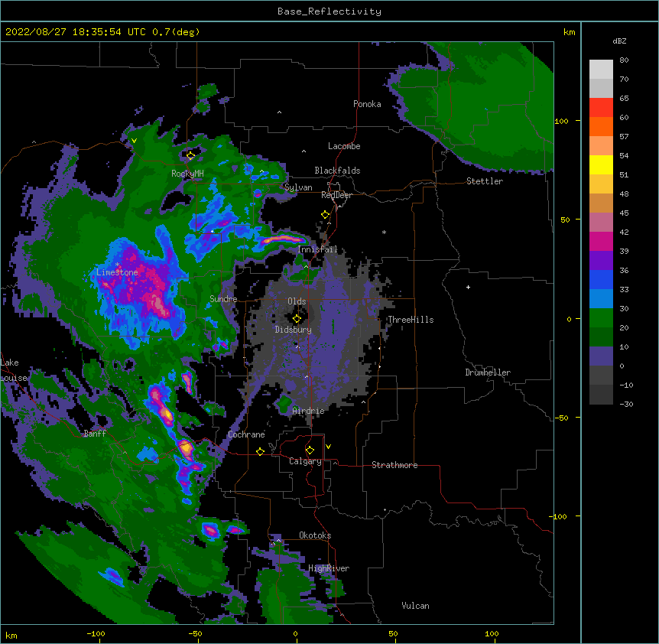
Task: Click the yellow diamond marker above Calgary label
Action: point(310,450)
